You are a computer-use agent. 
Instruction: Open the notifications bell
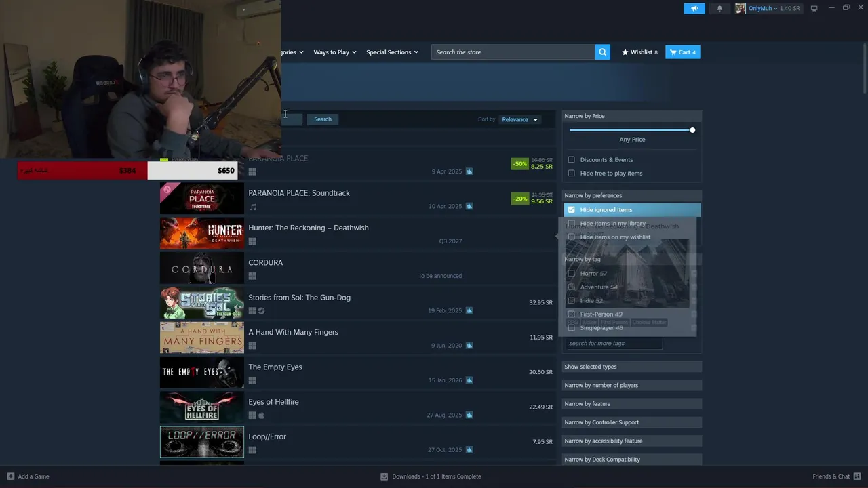[719, 8]
